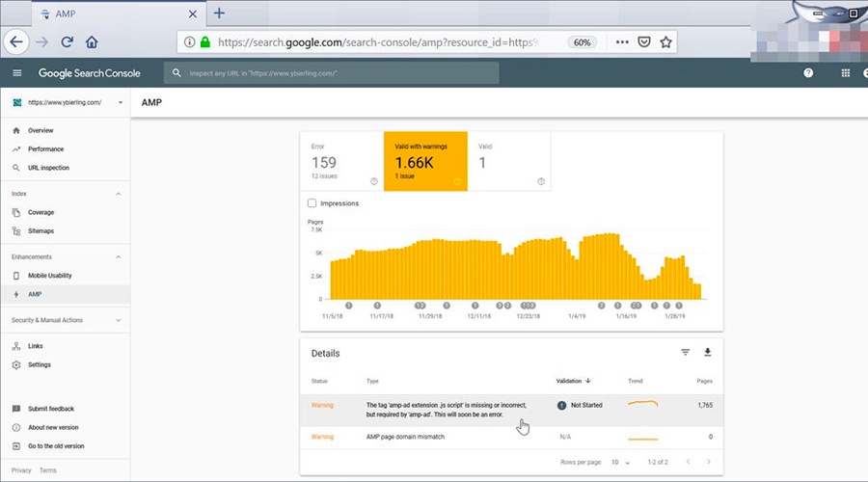The image size is (868, 482).
Task: Click the filter icon in Details
Action: [x=686, y=353]
